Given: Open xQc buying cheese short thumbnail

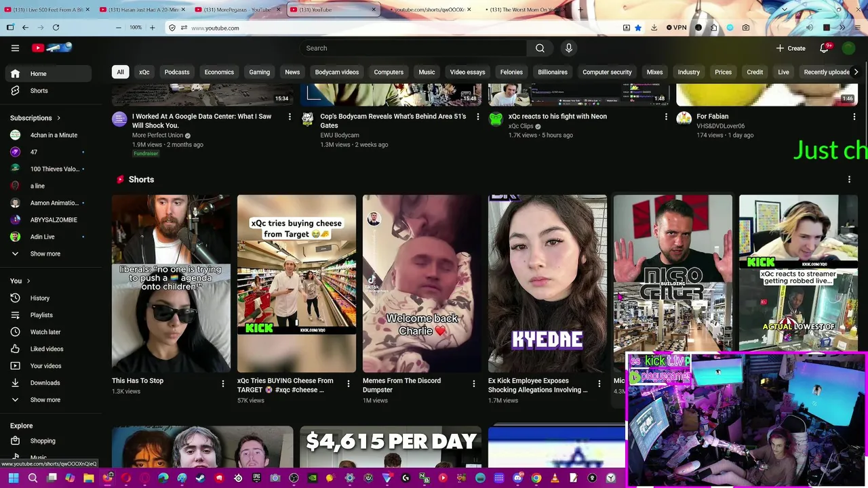Looking at the screenshot, I should (296, 283).
